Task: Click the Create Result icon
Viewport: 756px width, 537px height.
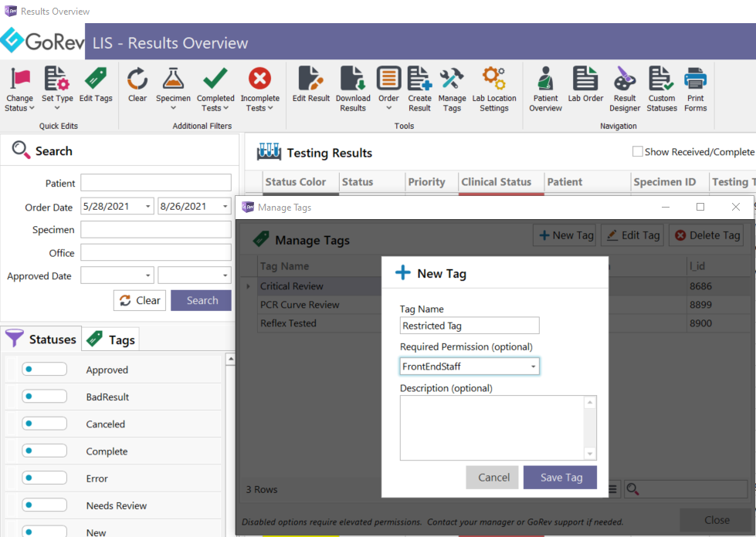Action: point(419,79)
